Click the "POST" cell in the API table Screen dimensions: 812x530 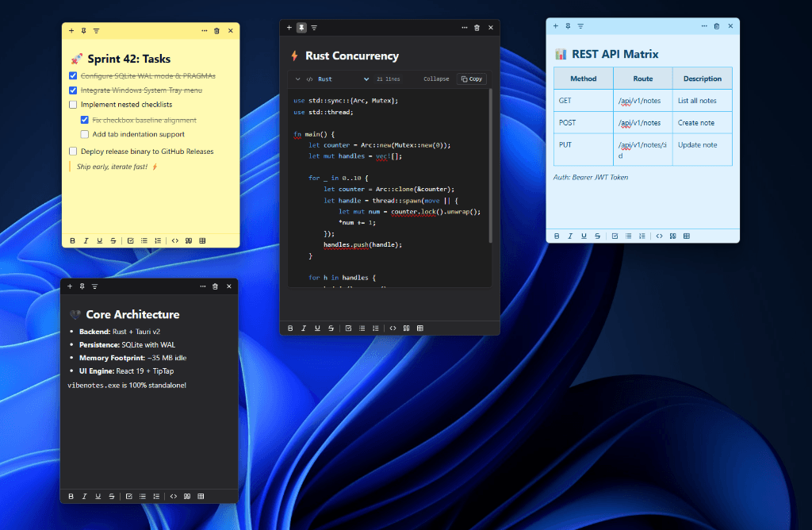584,123
